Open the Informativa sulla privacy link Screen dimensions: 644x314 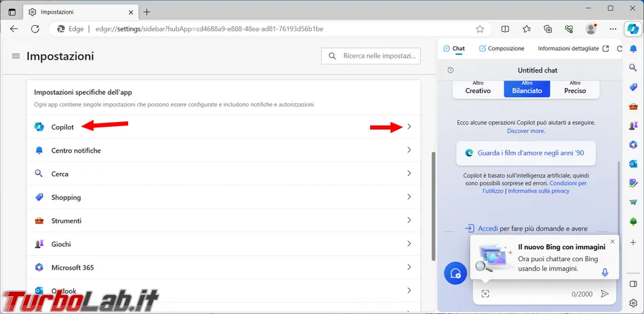coord(538,191)
